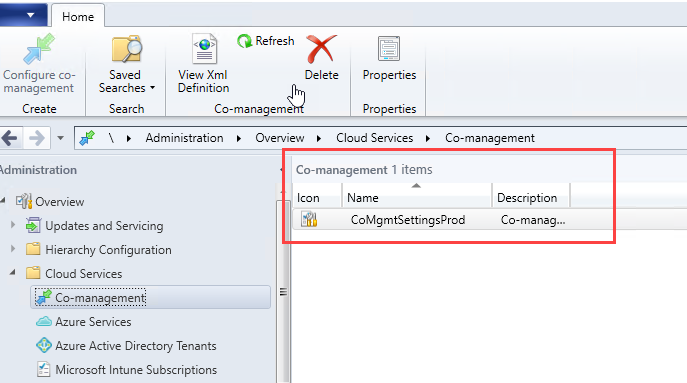Select Hierarchy Configuration label
Image resolution: width=687 pixels, height=383 pixels.
click(x=109, y=250)
